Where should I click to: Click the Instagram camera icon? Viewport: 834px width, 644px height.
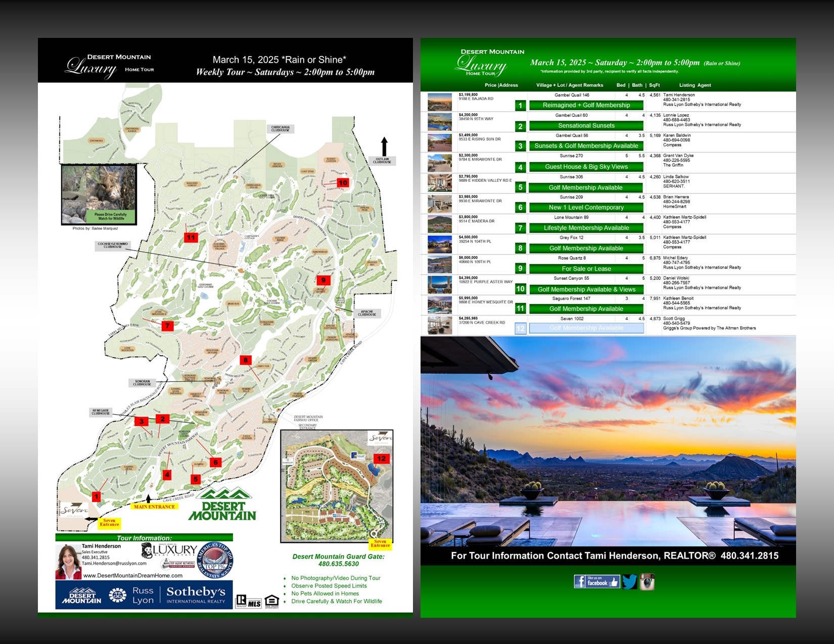click(647, 582)
